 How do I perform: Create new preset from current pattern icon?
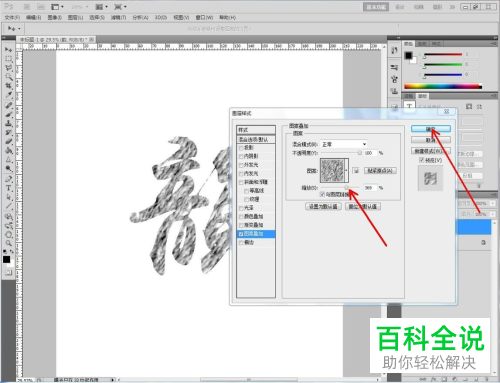356,171
